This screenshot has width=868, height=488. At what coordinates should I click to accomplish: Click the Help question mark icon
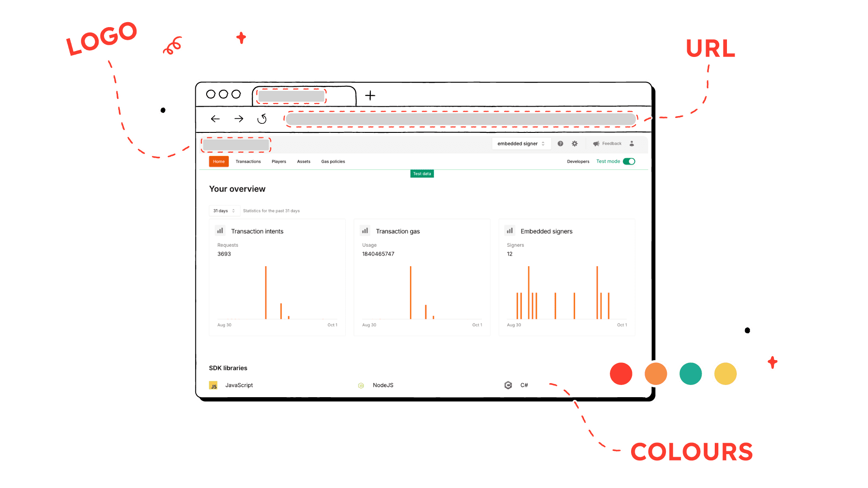pyautogui.click(x=559, y=144)
